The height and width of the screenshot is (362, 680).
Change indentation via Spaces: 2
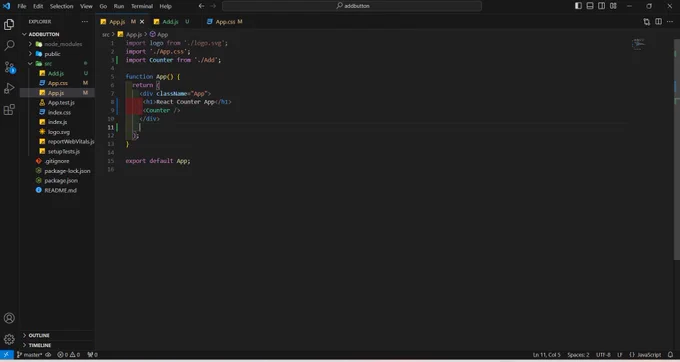pos(578,355)
